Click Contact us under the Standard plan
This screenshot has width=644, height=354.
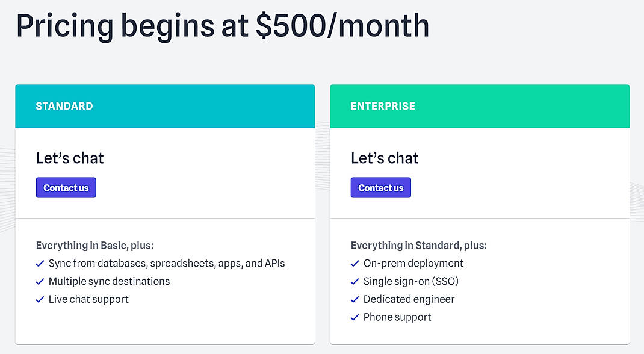[x=66, y=187]
